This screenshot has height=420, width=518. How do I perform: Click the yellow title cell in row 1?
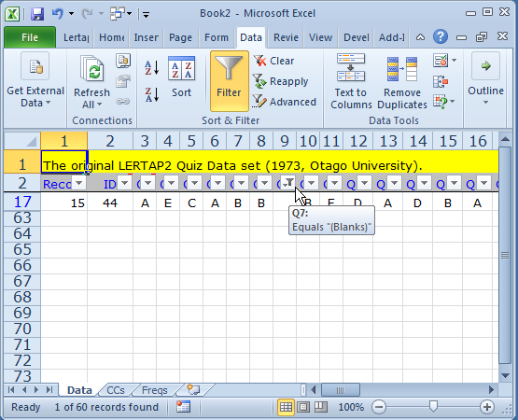coord(64,161)
